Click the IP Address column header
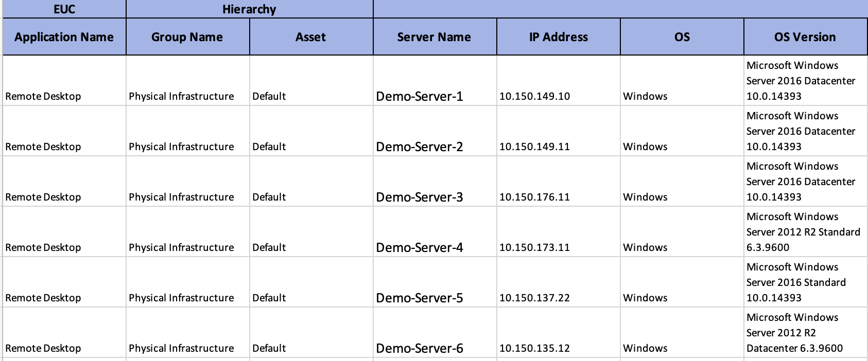The height and width of the screenshot is (361, 868). coord(558,37)
